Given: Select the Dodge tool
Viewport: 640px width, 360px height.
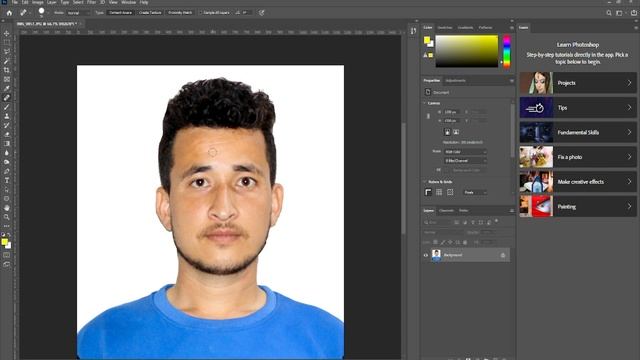Looking at the screenshot, I should 7,162.
